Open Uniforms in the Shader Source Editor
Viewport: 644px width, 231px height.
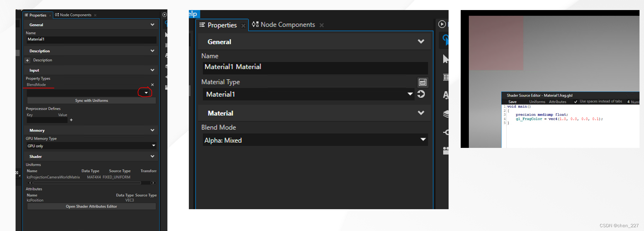(537, 102)
